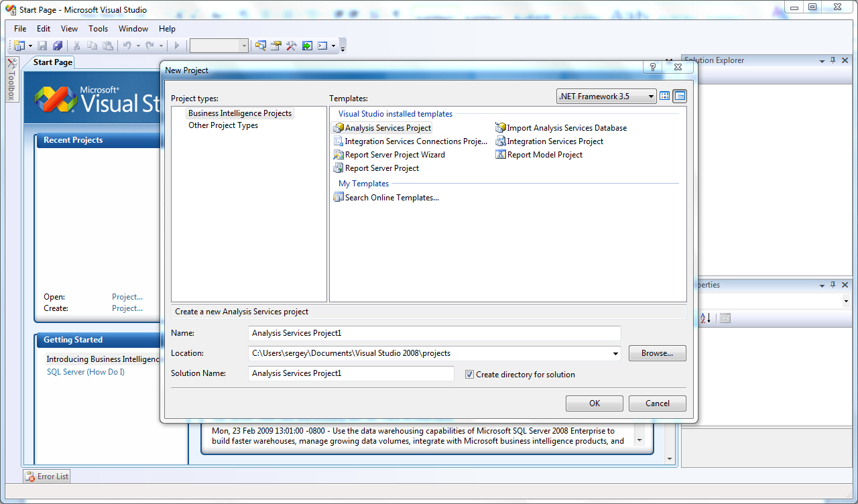Viewport: 858px width, 504px height.
Task: Click the command window toolbar icon
Action: coord(322,46)
